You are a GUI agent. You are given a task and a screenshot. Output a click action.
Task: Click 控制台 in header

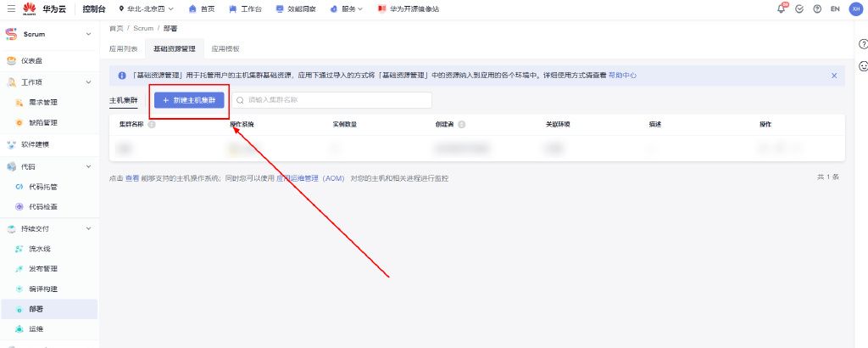point(94,8)
